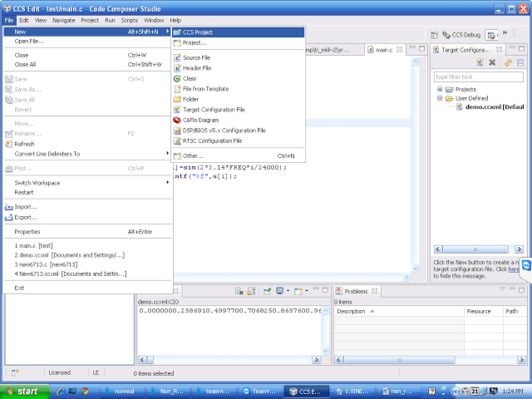Click the Target Configuration File icon

click(177, 110)
